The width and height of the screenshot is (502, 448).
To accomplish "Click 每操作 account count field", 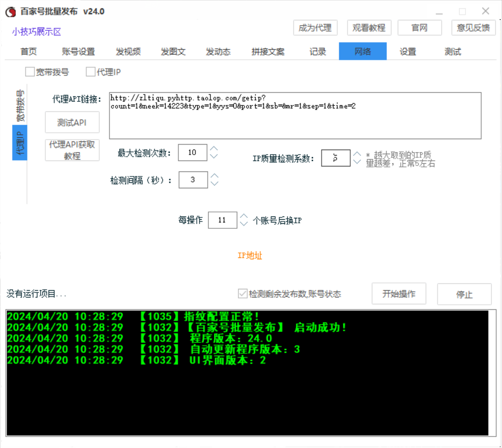I will click(222, 220).
